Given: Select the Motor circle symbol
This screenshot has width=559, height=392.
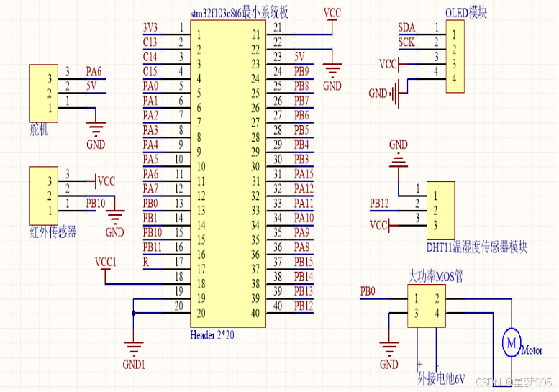Looking at the screenshot, I should coord(512,343).
